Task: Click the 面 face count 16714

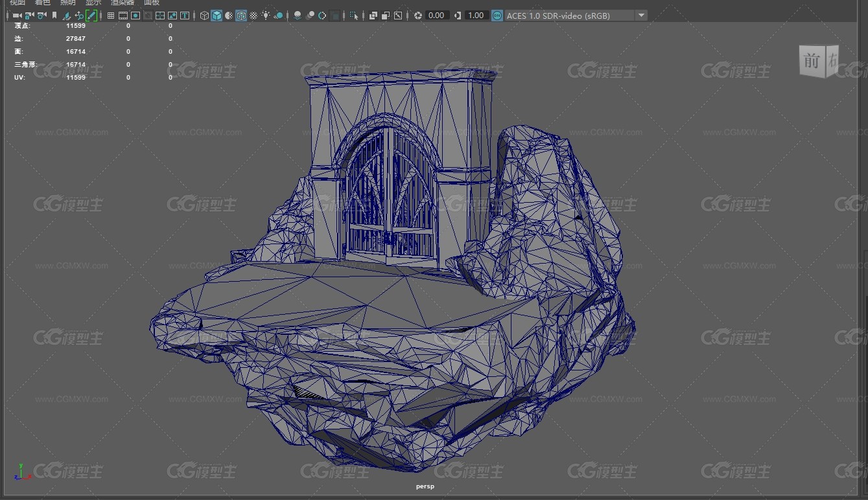Action: point(76,52)
